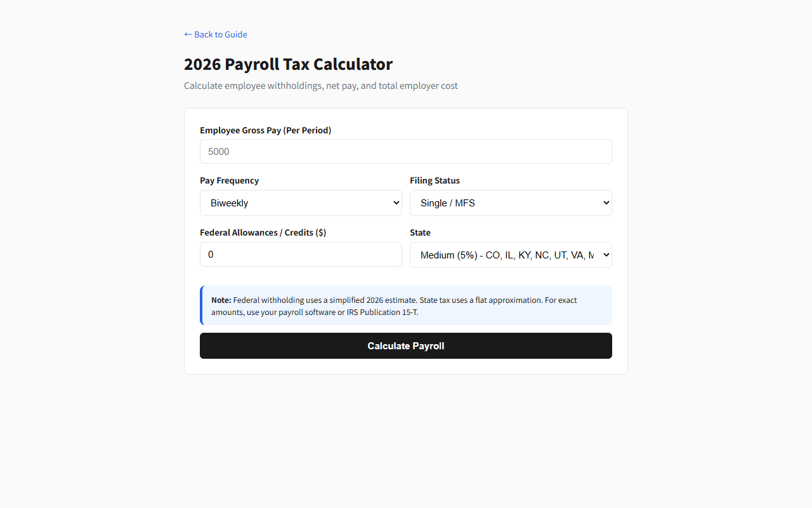Click the back arrow icon beside Back to Guide
Image resolution: width=812 pixels, height=508 pixels.
(188, 34)
